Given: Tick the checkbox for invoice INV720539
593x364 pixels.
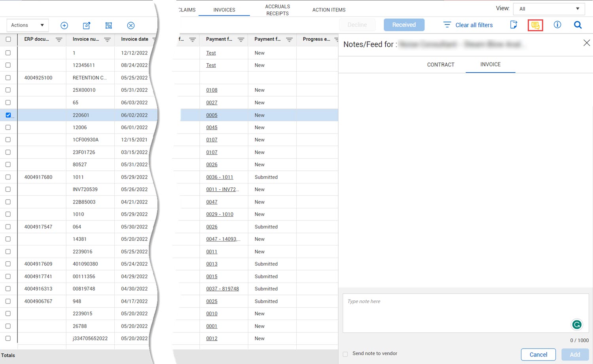Looking at the screenshot, I should [x=8, y=189].
